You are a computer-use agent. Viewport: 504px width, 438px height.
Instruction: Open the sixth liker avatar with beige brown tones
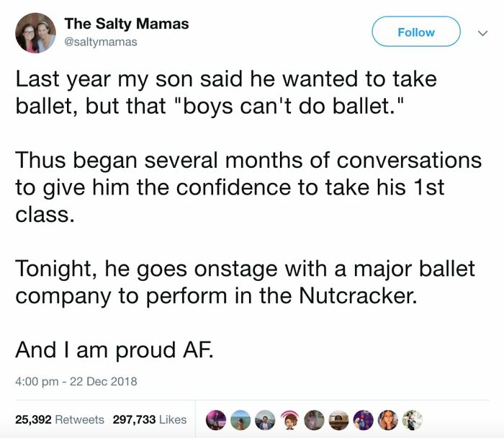pyautogui.click(x=339, y=420)
